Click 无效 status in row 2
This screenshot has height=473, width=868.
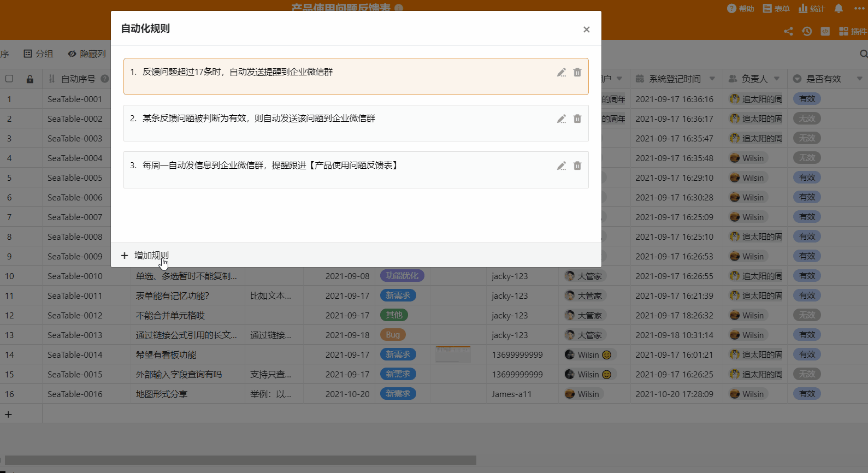point(807,119)
